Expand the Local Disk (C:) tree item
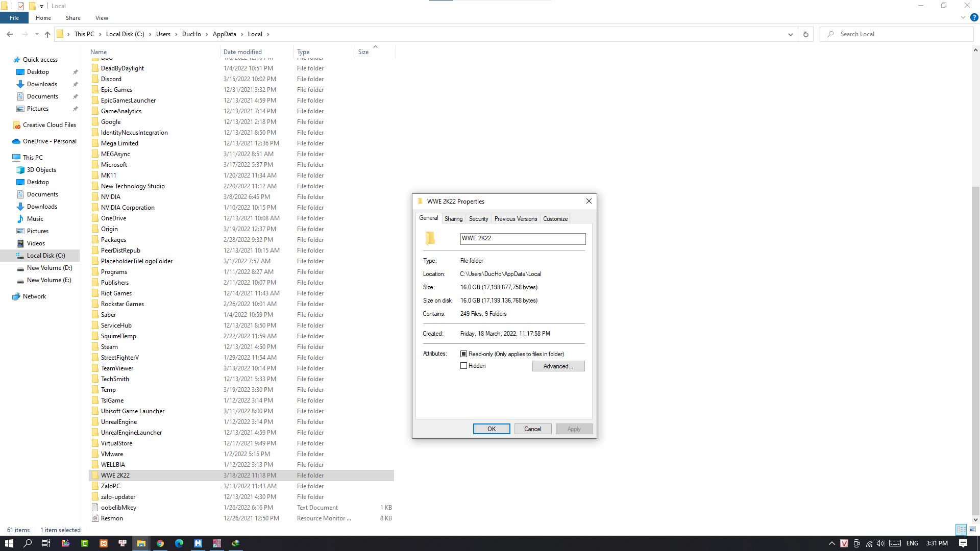Screen dimensions: 980x551 tap(11, 255)
